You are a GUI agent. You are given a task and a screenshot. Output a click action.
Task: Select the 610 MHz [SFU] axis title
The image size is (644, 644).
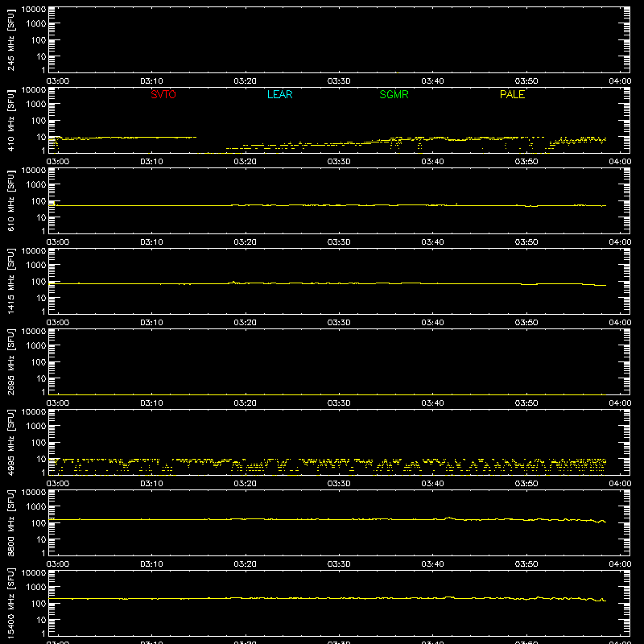[x=11, y=200]
